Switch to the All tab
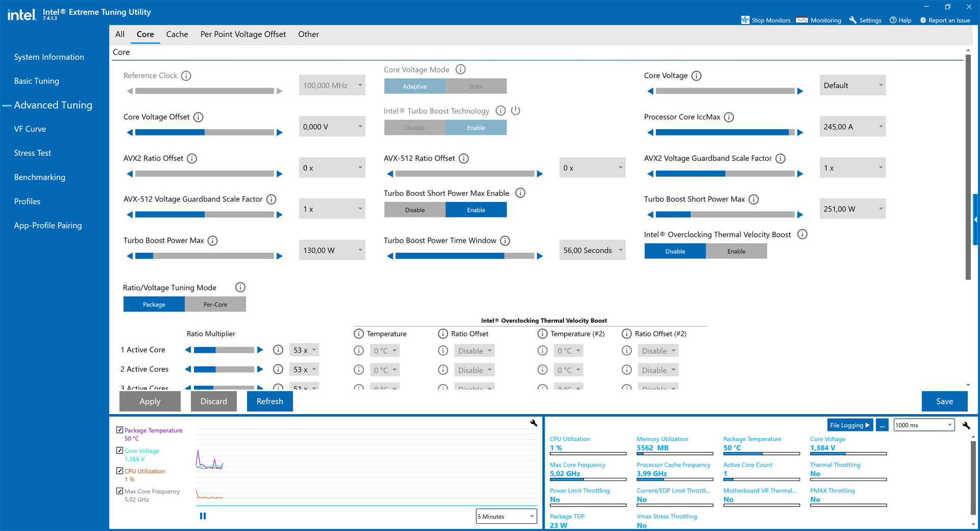The height and width of the screenshot is (531, 980). (120, 34)
